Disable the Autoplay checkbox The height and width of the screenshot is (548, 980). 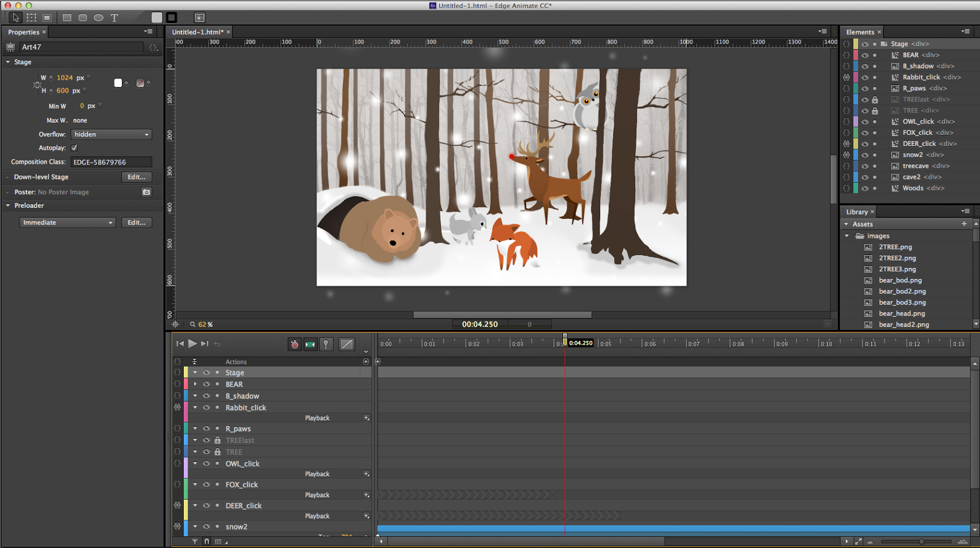pos(74,148)
